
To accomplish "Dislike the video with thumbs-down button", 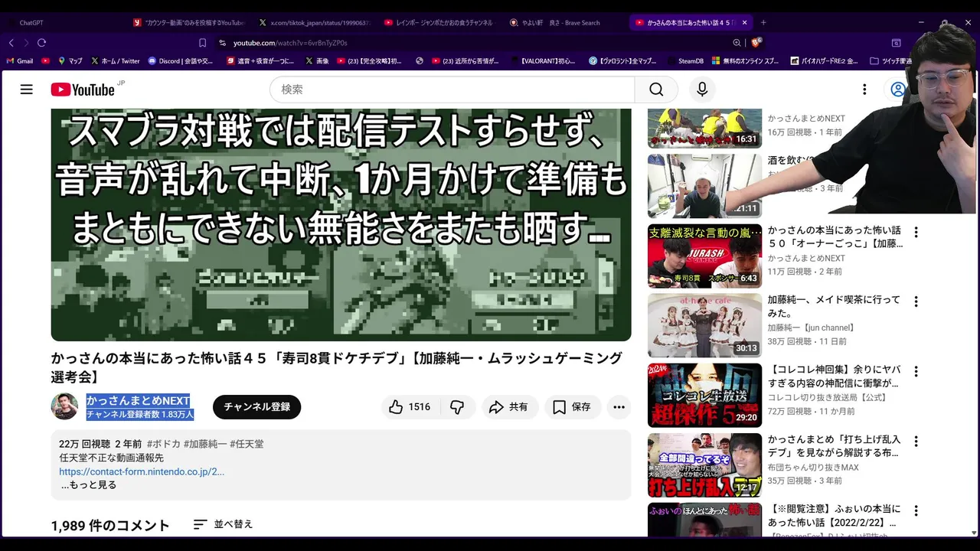I will click(x=457, y=407).
